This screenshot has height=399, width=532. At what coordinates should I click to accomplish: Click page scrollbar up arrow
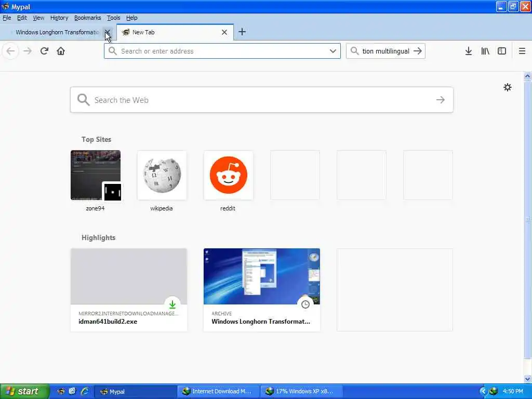527,76
